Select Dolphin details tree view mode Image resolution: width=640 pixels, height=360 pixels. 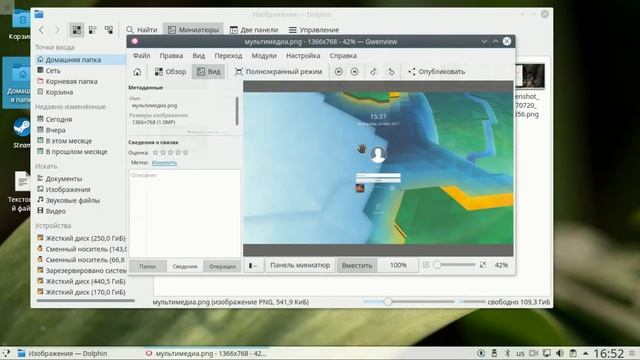point(109,30)
